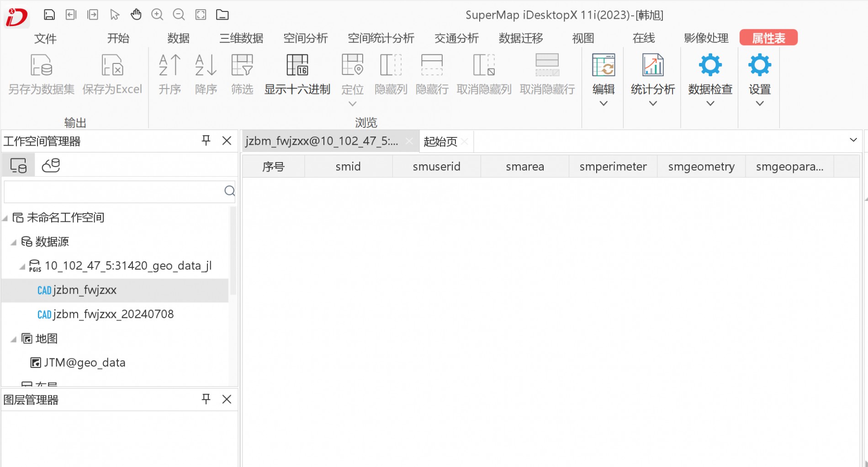
Task: Click the undo icon in quick access toolbar
Action: click(71, 15)
